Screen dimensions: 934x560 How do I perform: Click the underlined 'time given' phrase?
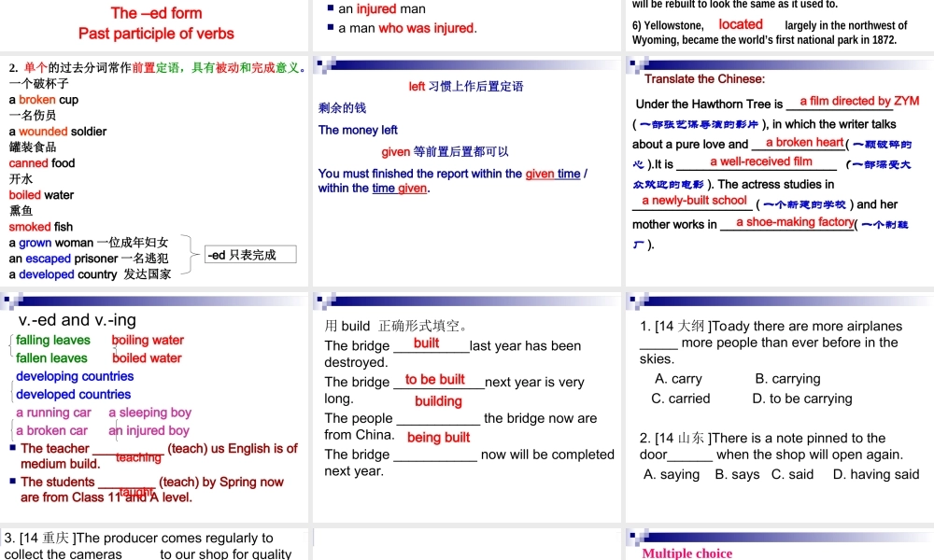click(x=400, y=189)
